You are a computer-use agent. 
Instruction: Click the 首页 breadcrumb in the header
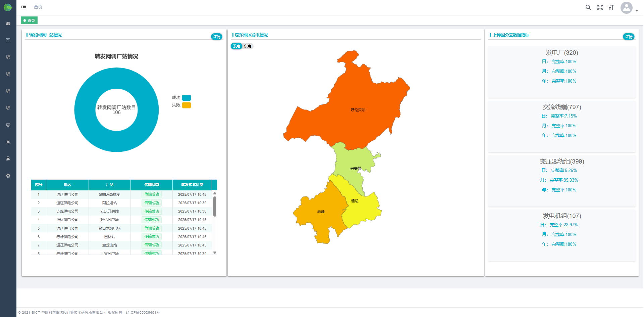[x=38, y=7]
